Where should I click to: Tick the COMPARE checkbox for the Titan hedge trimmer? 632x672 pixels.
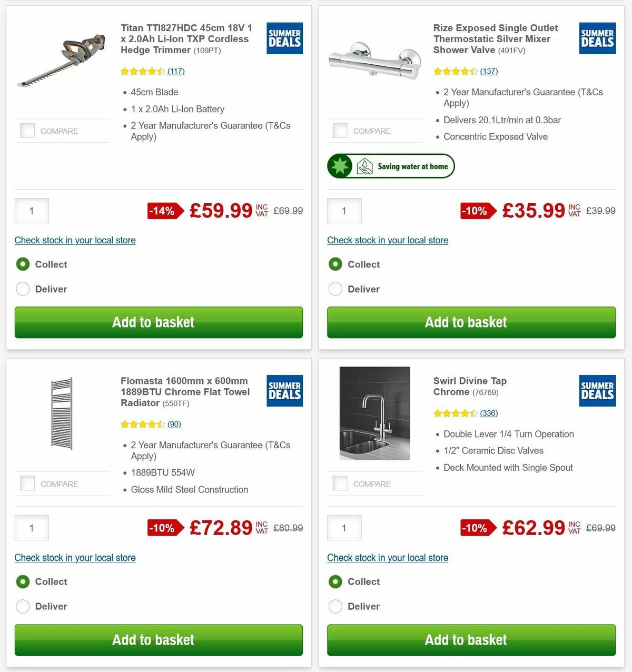27,131
